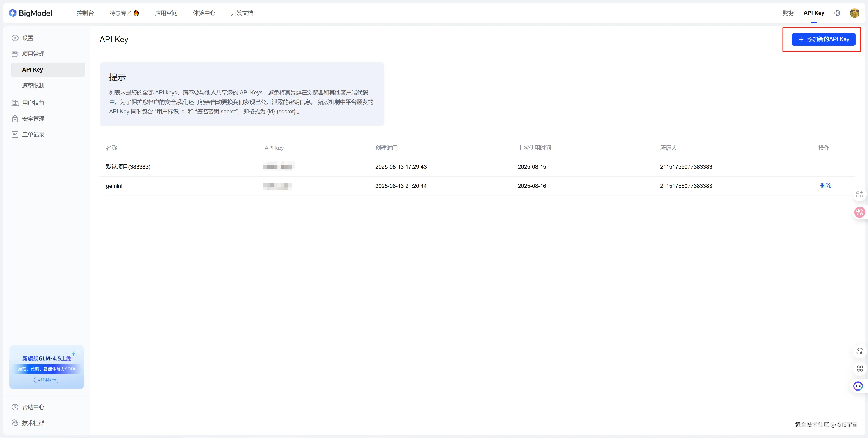This screenshot has height=438, width=868.
Task: Open the grid-plus widget icon
Action: point(859,194)
